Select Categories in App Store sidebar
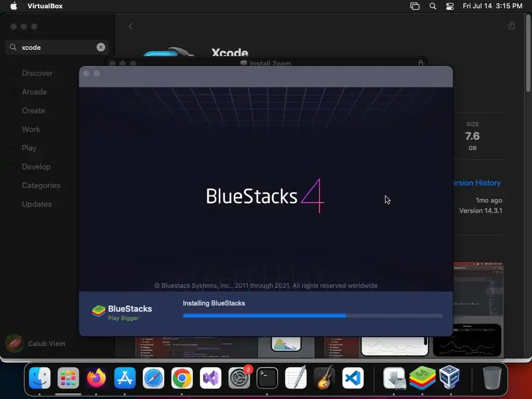532x399 pixels. (x=41, y=185)
